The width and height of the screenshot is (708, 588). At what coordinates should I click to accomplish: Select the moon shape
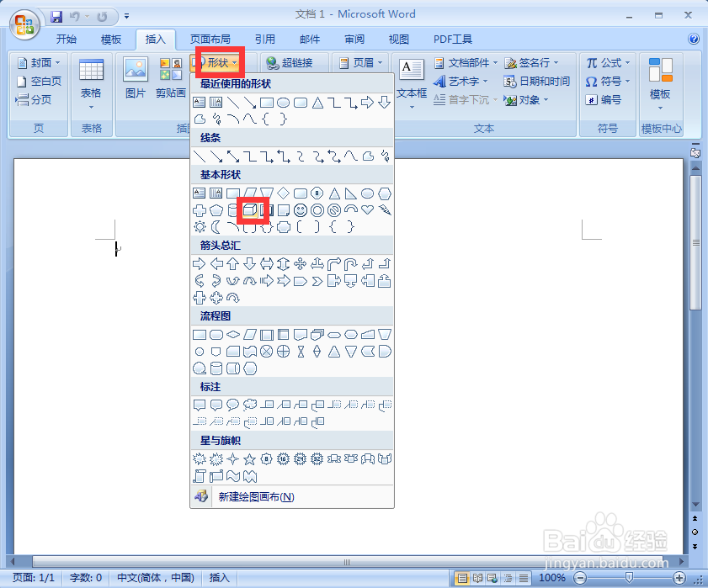point(216,227)
